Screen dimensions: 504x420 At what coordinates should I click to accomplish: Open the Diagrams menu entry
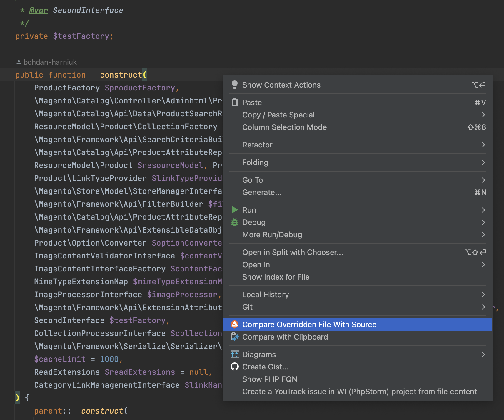tap(358, 355)
